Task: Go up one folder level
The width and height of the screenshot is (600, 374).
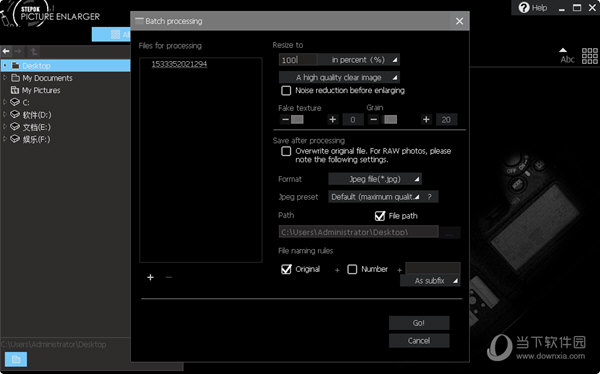Action: coord(34,51)
